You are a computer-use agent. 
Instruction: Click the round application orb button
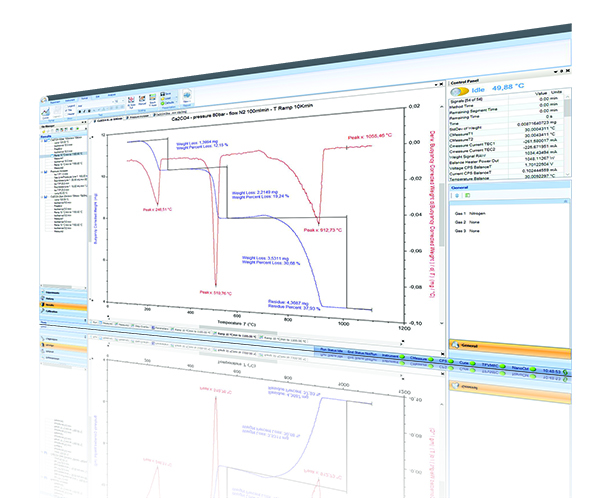tap(44, 100)
